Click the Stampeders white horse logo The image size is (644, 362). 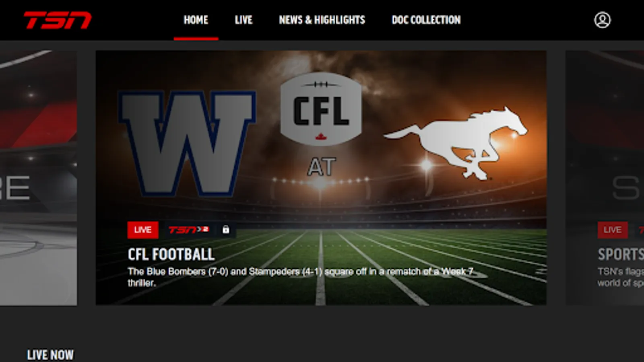(456, 143)
